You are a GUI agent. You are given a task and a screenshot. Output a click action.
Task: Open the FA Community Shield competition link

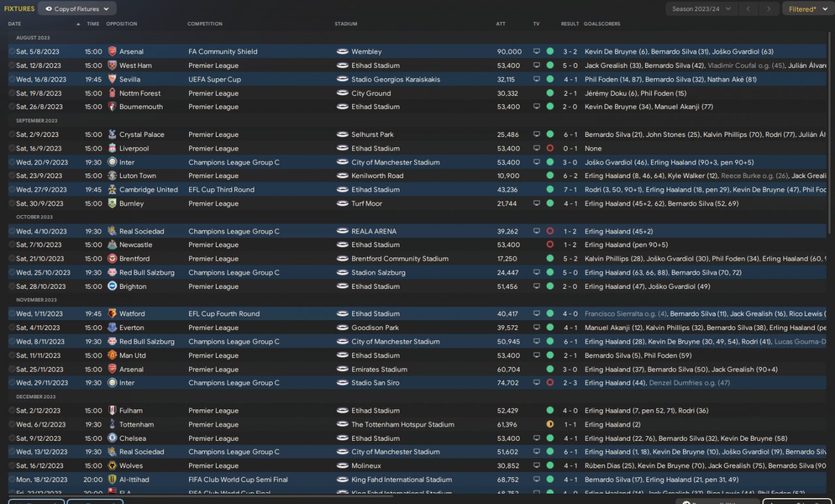tap(222, 52)
